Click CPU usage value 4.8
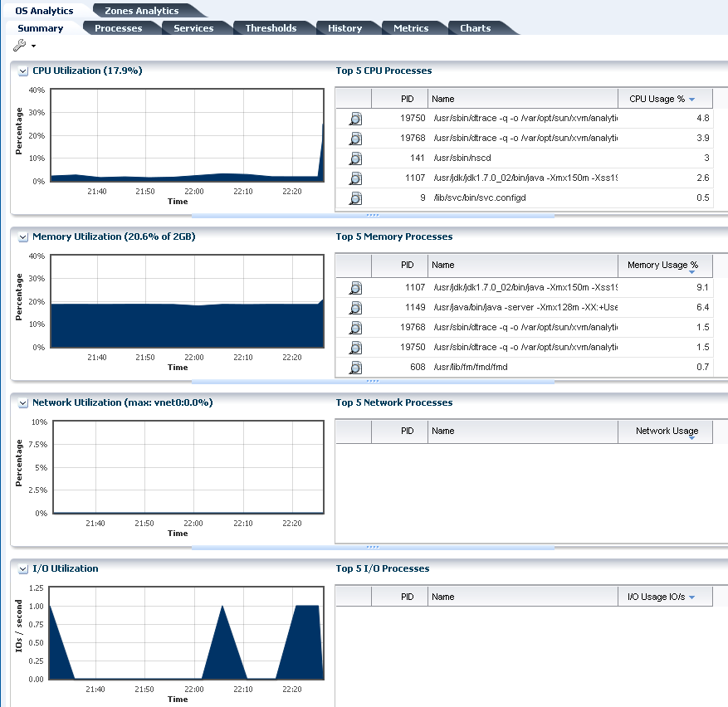This screenshot has height=707, width=728. 702,119
